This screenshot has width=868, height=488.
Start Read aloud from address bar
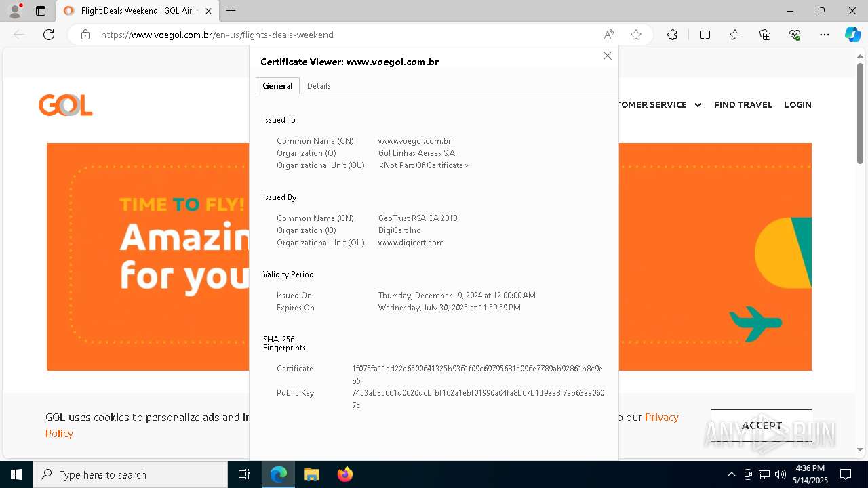point(609,35)
